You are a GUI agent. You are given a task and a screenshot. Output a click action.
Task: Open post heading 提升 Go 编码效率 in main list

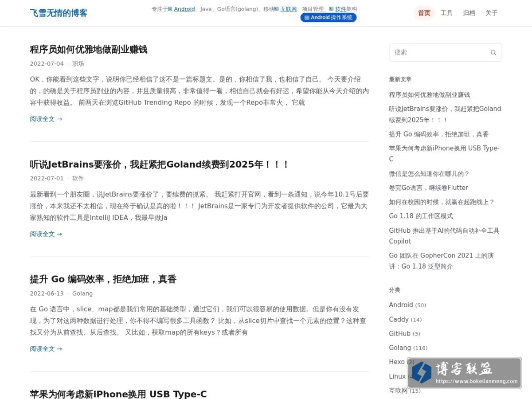coord(103,279)
